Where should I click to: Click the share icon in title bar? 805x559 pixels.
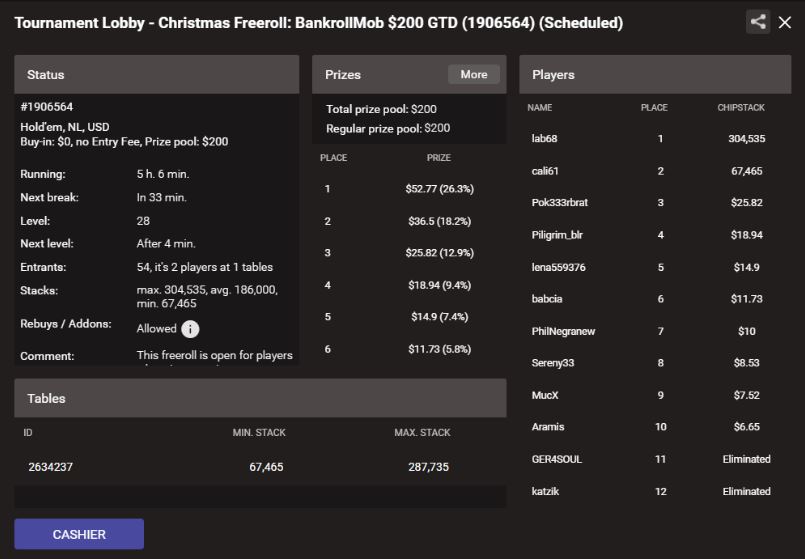pos(758,22)
